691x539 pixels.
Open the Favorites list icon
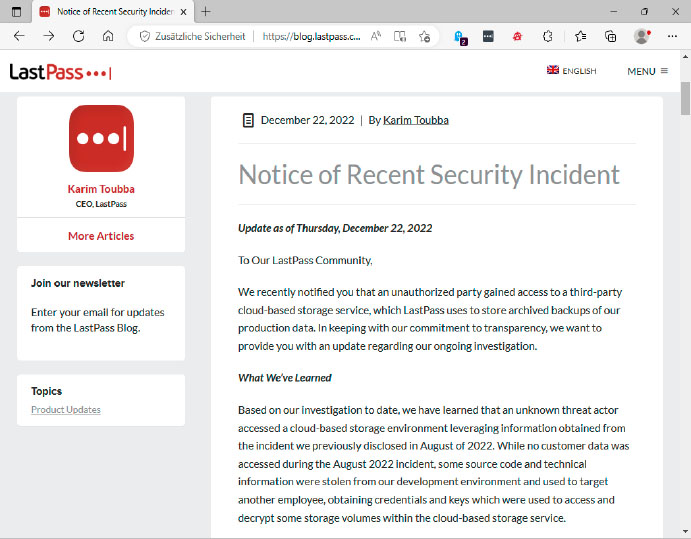point(581,36)
